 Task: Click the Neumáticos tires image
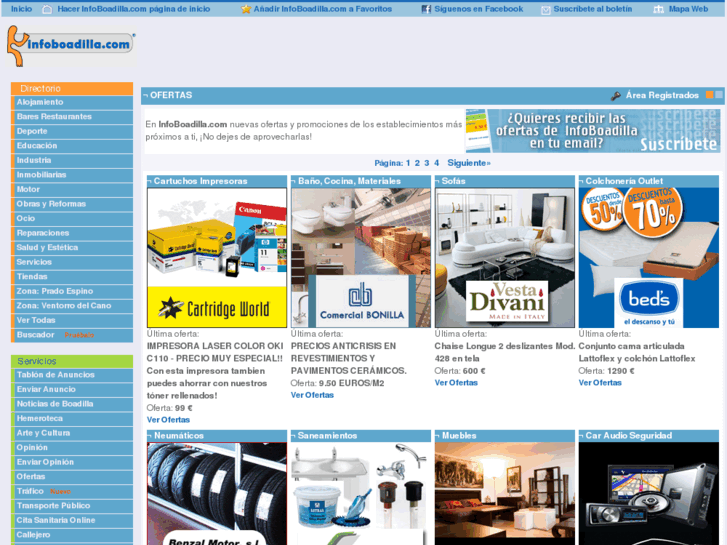[x=217, y=494]
